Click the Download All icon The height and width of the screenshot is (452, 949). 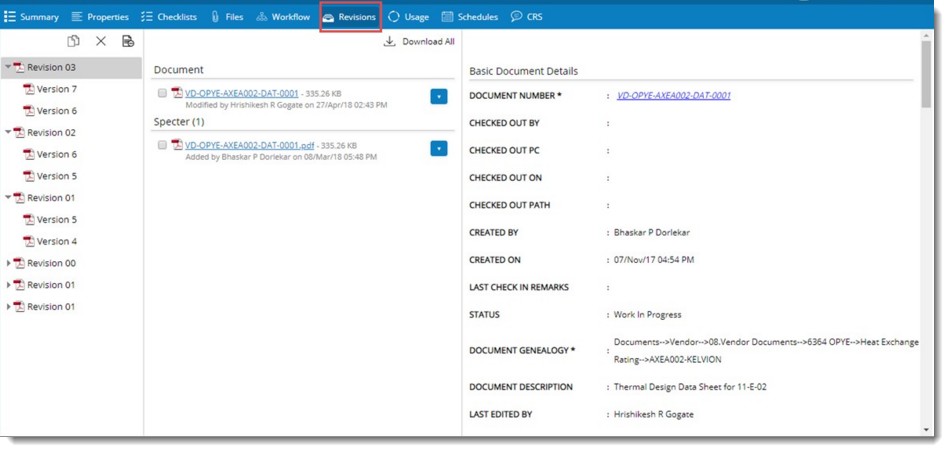click(x=390, y=42)
